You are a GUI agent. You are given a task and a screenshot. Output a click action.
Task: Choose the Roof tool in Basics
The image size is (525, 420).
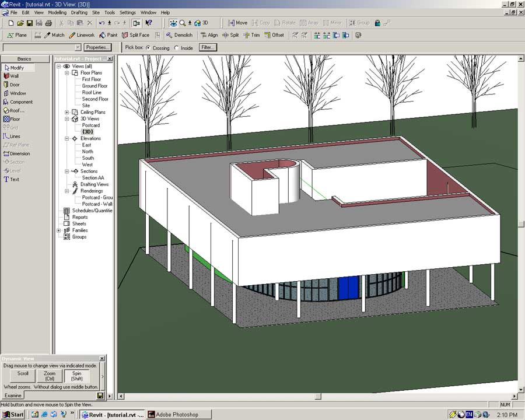point(14,110)
